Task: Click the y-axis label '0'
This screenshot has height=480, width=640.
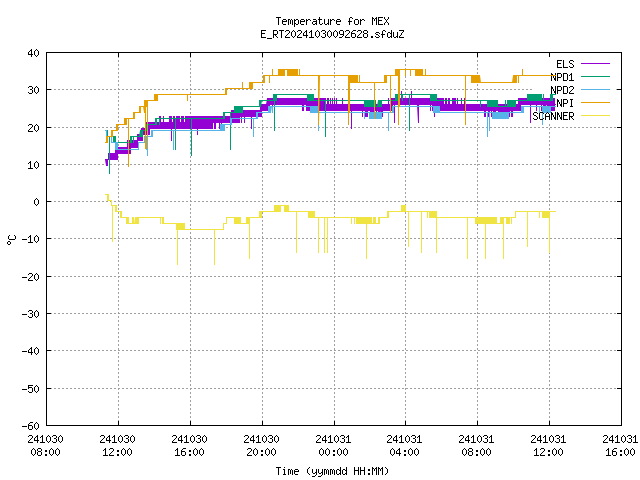Action: (x=37, y=202)
